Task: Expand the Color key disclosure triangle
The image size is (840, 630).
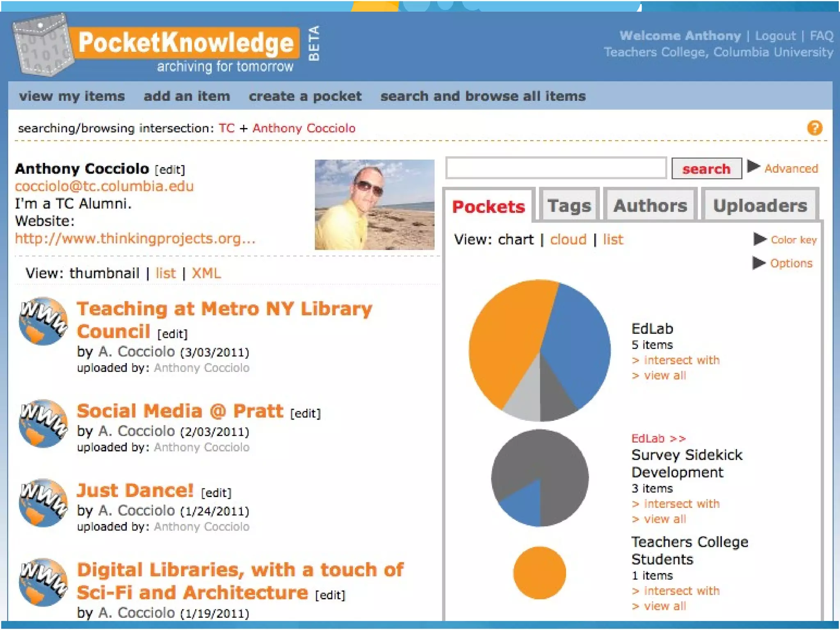Action: point(760,239)
